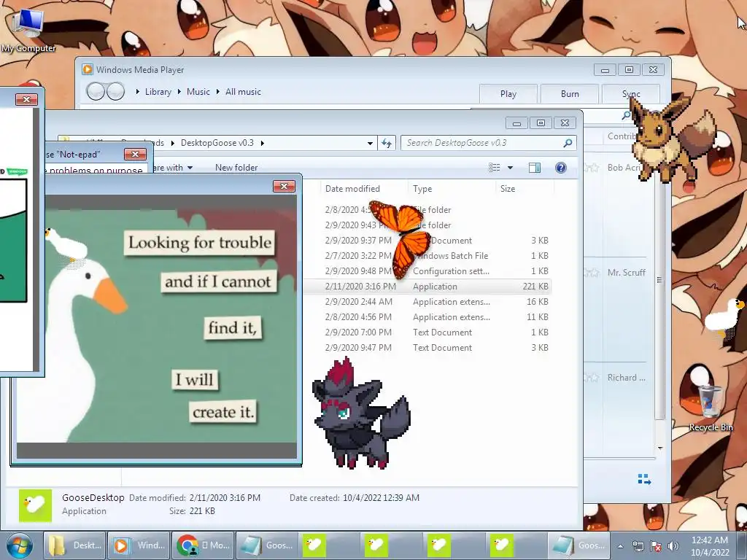Open the Windows Start orb

[20, 545]
